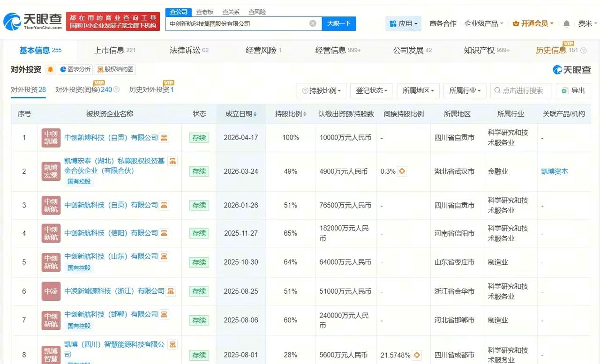Open the notification bell in header
The height and width of the screenshot is (364, 600).
(x=566, y=23)
